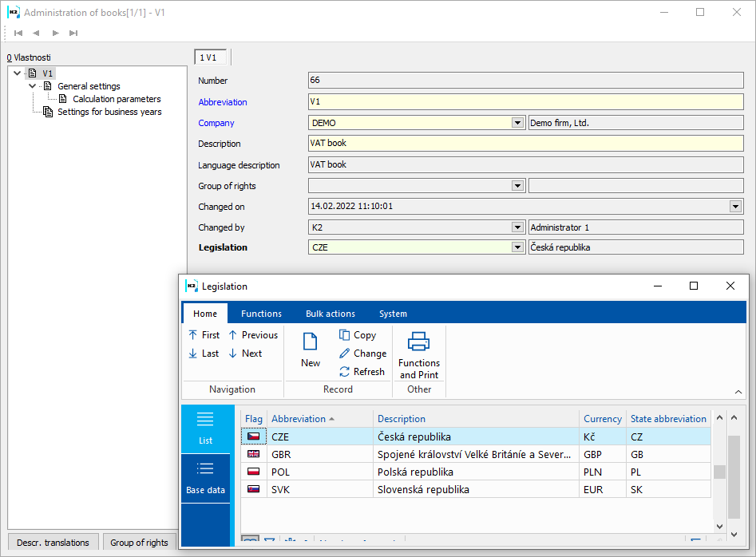Image resolution: width=756 pixels, height=557 pixels.
Task: Collapse the Legislation ribbon
Action: pos(738,392)
